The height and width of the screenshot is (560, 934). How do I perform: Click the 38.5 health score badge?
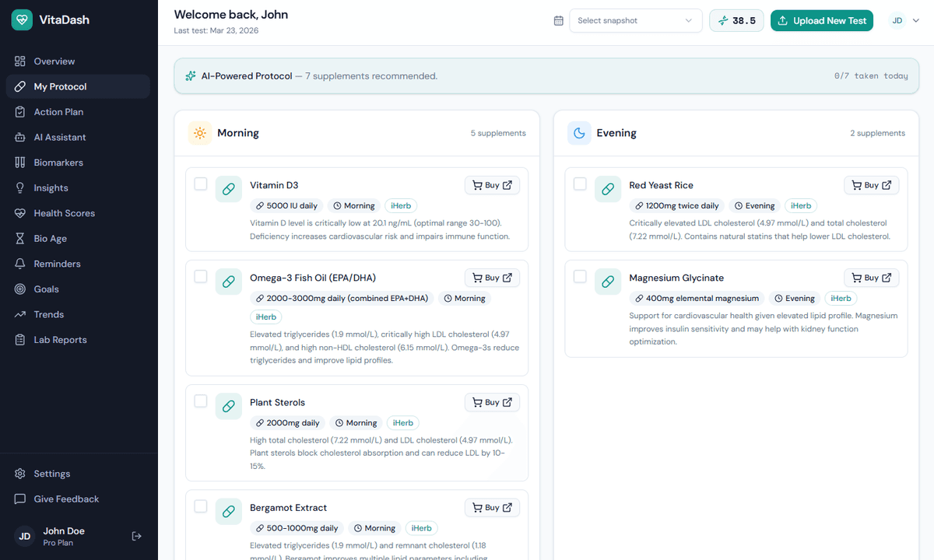click(x=736, y=21)
